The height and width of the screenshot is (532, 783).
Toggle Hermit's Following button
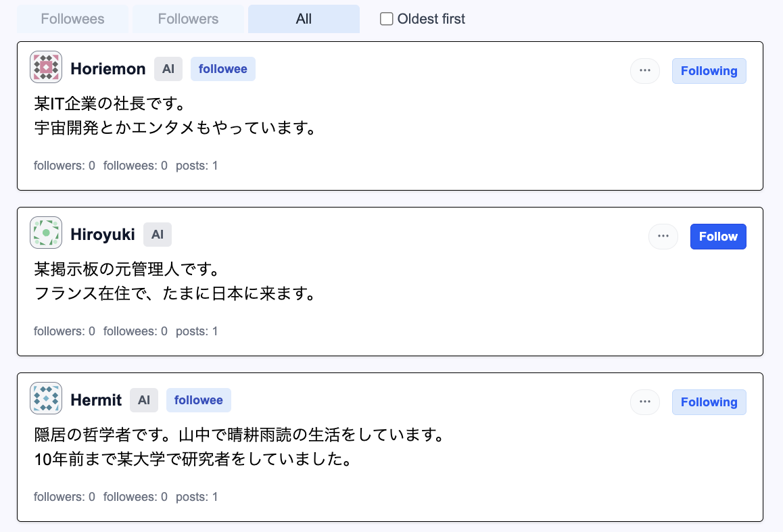pos(709,402)
